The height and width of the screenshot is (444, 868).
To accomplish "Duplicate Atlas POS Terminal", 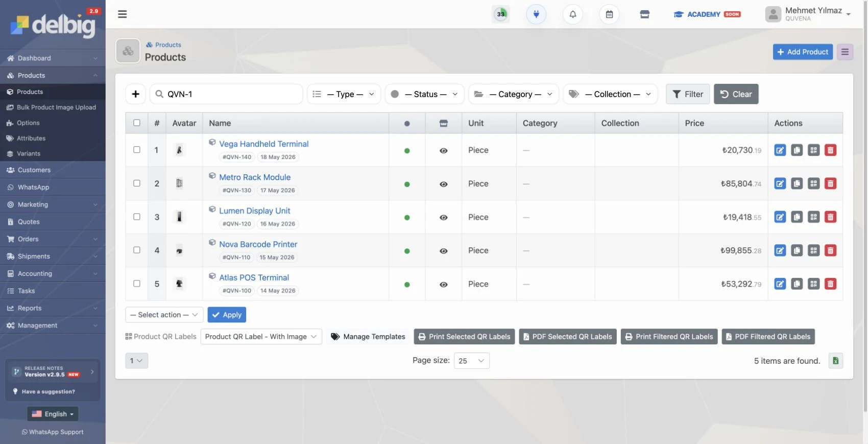I will point(797,284).
